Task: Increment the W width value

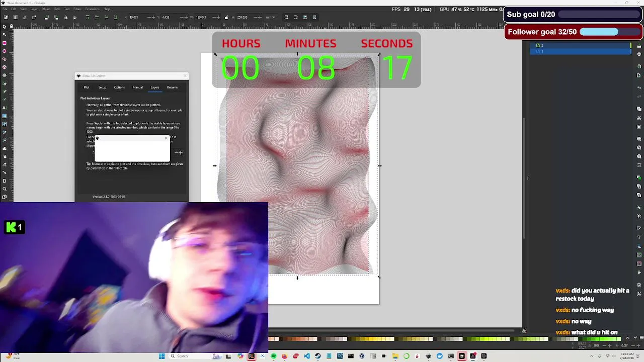Action: coord(218,17)
